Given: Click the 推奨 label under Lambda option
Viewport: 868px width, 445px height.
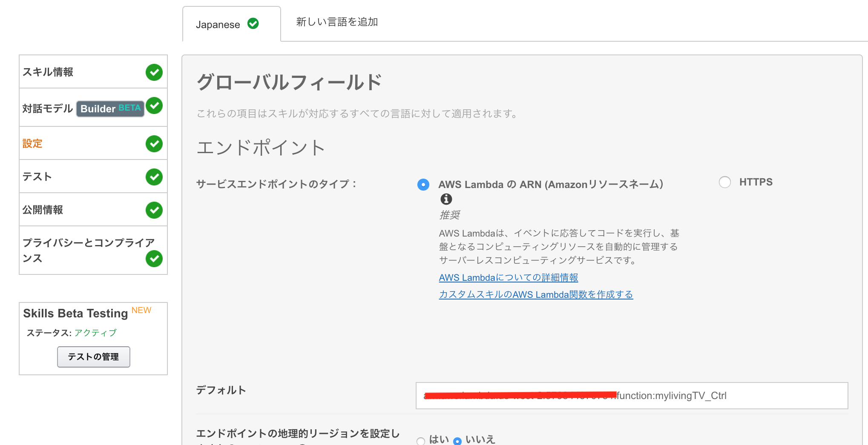Looking at the screenshot, I should [450, 215].
